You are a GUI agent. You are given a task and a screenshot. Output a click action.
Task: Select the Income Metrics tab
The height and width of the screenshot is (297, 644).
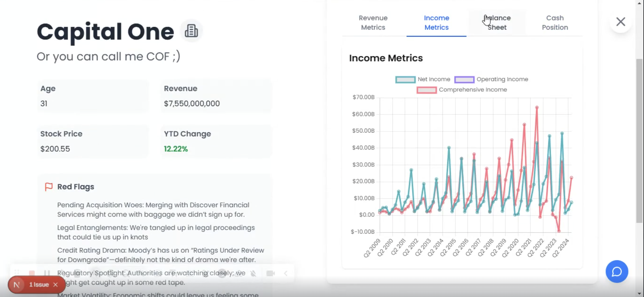point(436,22)
